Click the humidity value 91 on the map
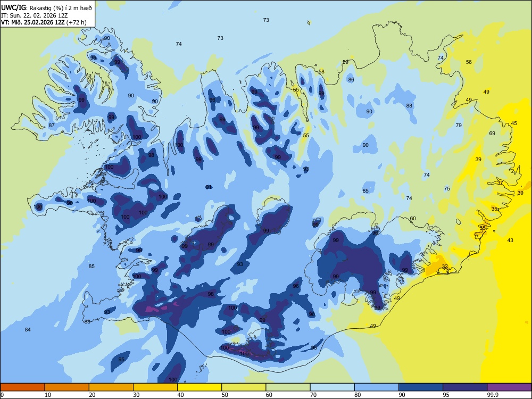The width and height of the screenshot is (532, 399). [x=209, y=187]
